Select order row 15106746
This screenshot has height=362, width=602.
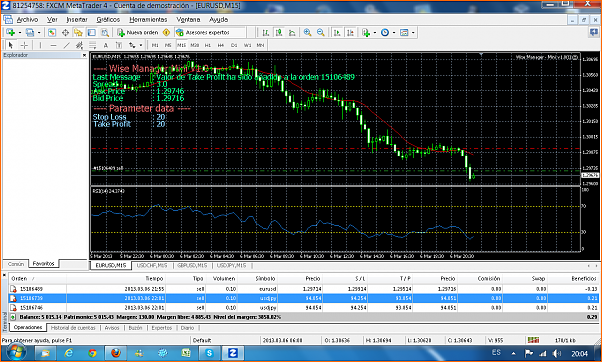pyautogui.click(x=303, y=307)
